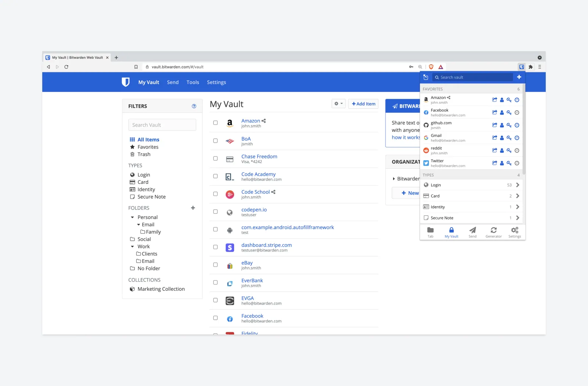Copy username for Facebook in popup
This screenshot has height=386, width=588.
pyautogui.click(x=502, y=112)
